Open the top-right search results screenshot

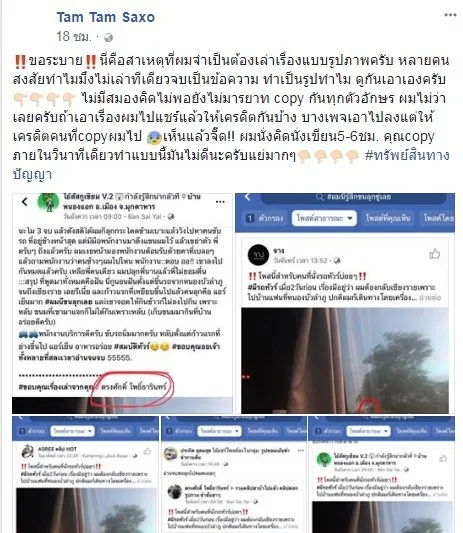(x=345, y=303)
